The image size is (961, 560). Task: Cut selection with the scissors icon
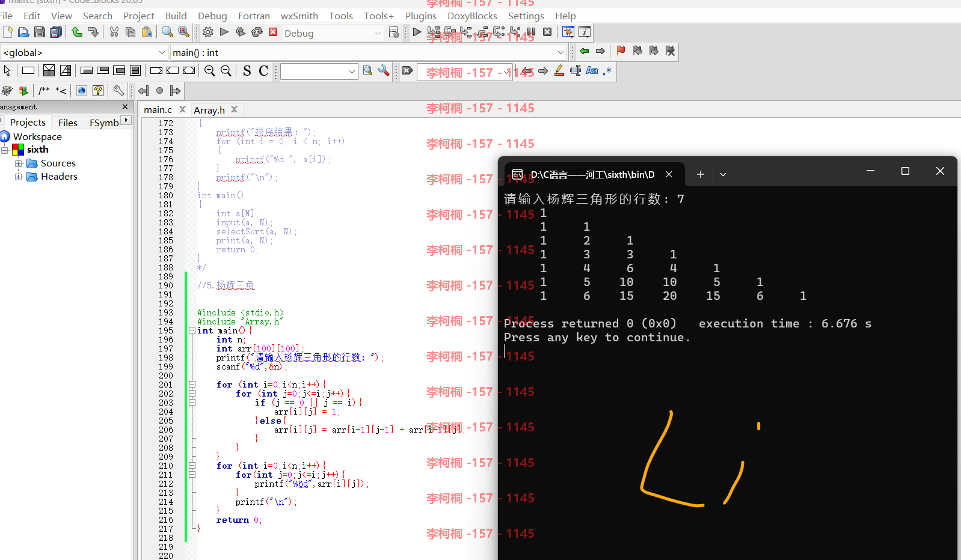pos(114,32)
